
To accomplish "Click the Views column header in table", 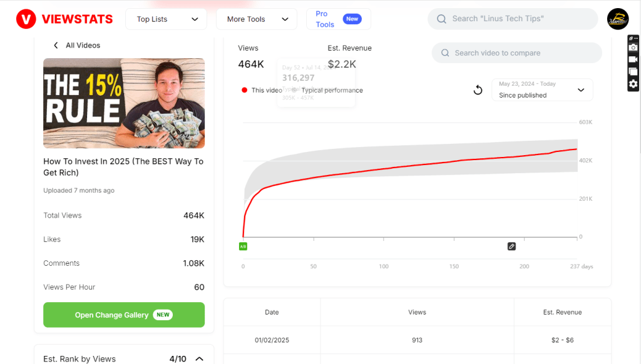I will tap(417, 312).
